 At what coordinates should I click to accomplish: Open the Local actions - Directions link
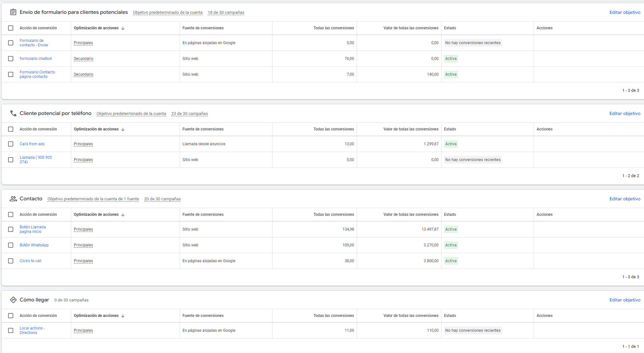32,330
